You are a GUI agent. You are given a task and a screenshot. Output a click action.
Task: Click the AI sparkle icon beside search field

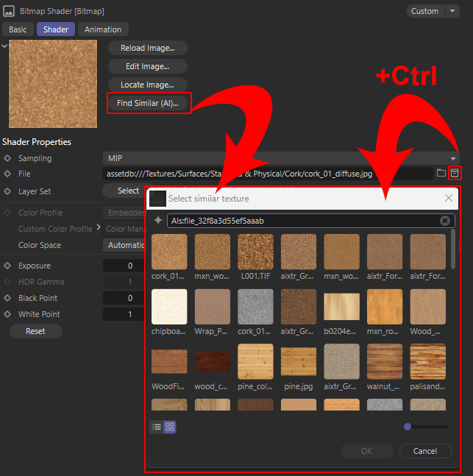pyautogui.click(x=157, y=221)
